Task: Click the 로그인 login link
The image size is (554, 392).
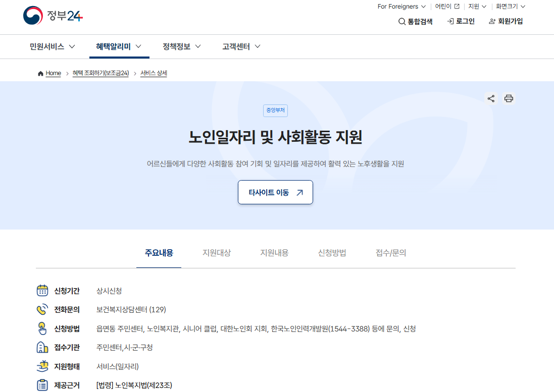Action: (x=461, y=21)
